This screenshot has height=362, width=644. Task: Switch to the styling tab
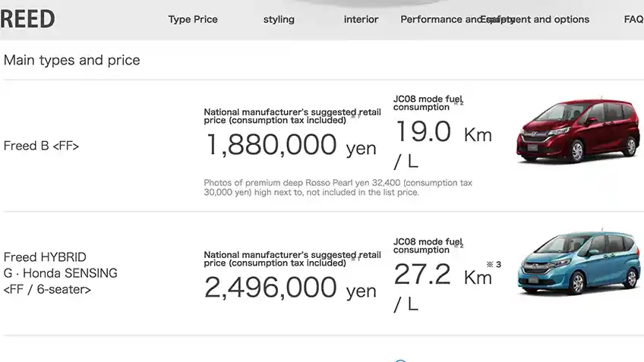click(279, 20)
